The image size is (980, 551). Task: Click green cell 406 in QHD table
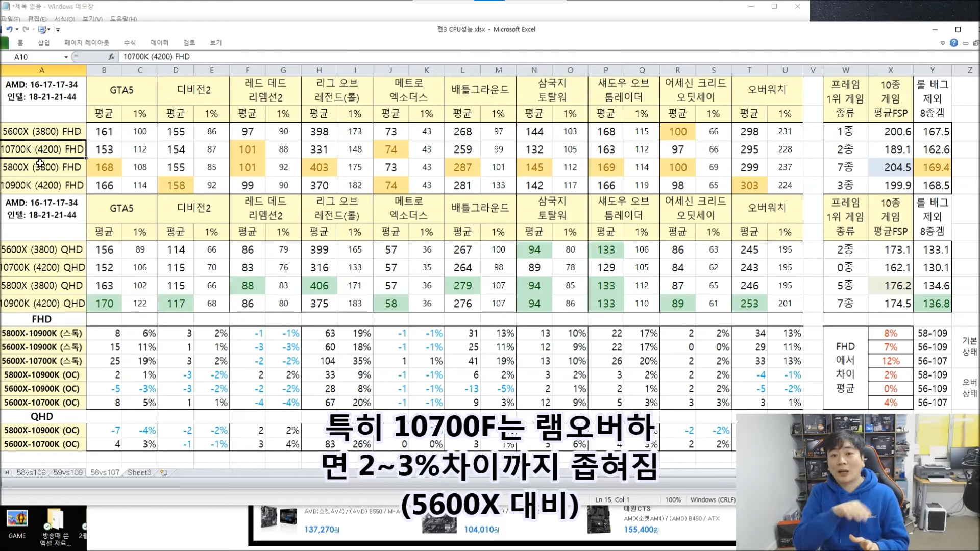click(319, 286)
